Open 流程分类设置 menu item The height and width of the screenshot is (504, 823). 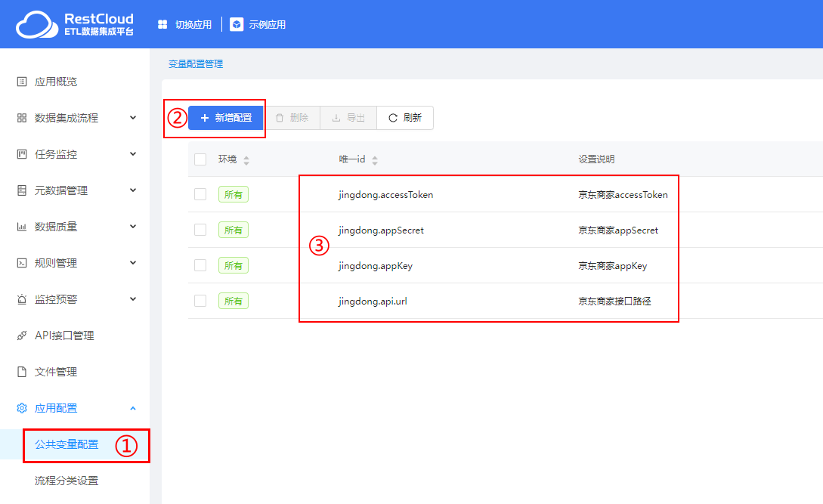coord(67,481)
